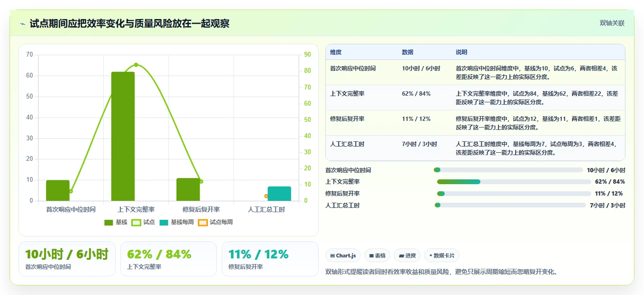This screenshot has width=644, height=295.
Task: Toggle the 基线 legend swatch
Action: coord(108,222)
